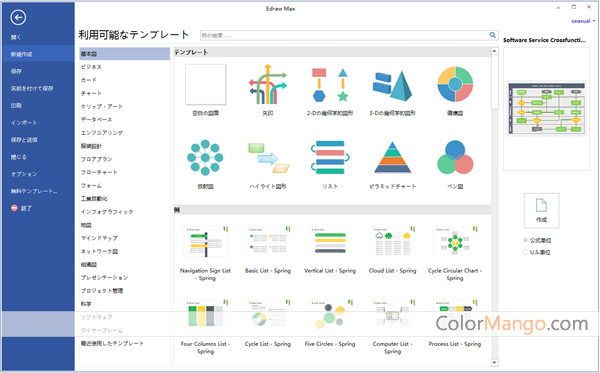This screenshot has width=600, height=373.
Task: Click the red 終了 exit icon
Action: 14,208
